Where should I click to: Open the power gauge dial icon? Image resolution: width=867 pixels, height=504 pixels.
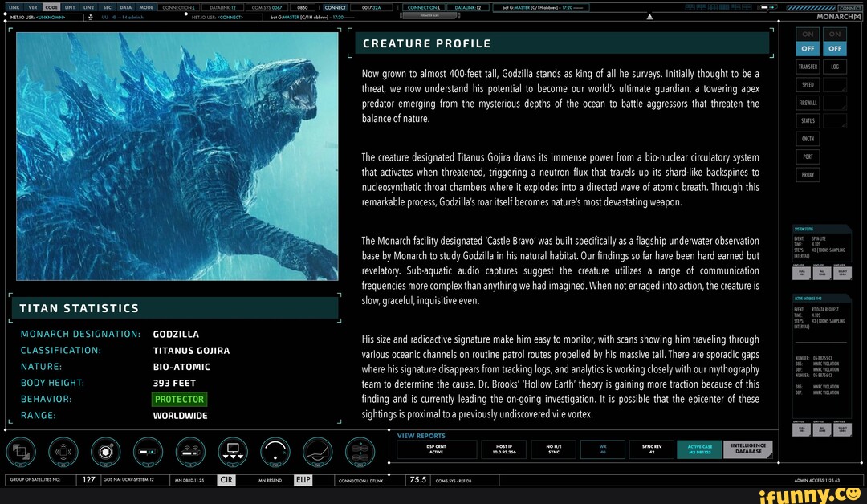(x=275, y=451)
